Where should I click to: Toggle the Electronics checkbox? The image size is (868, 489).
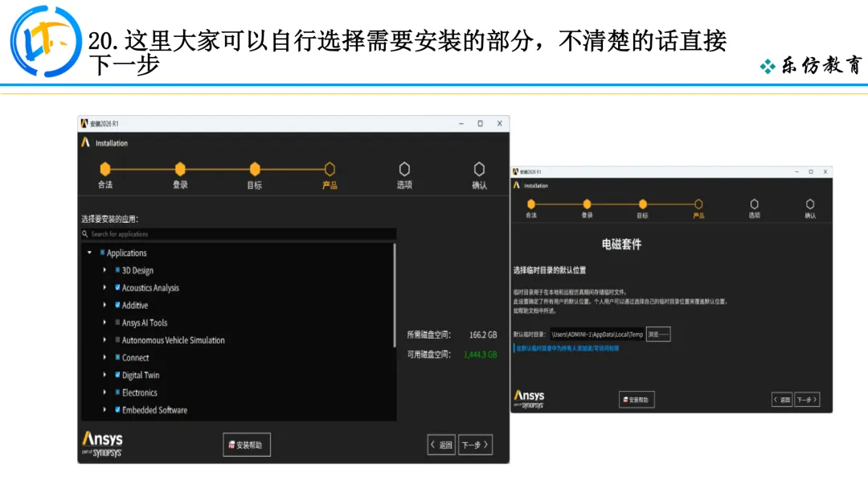tap(117, 392)
